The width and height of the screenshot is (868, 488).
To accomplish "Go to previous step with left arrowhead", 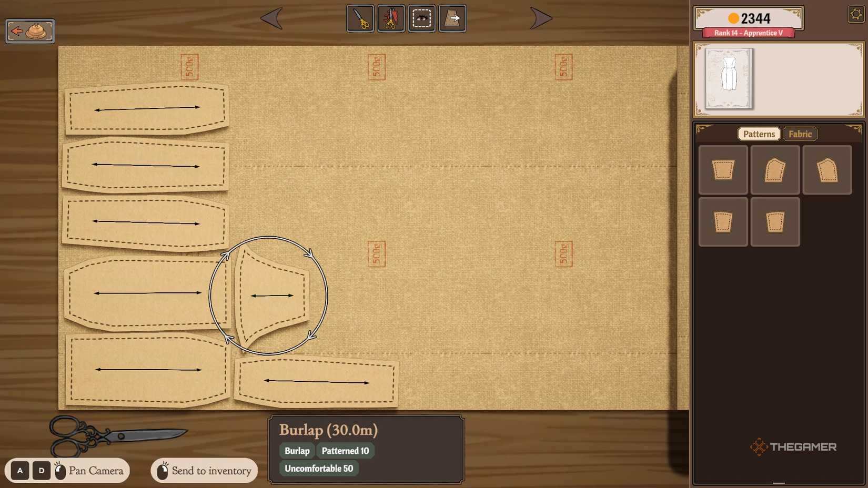I will click(272, 18).
